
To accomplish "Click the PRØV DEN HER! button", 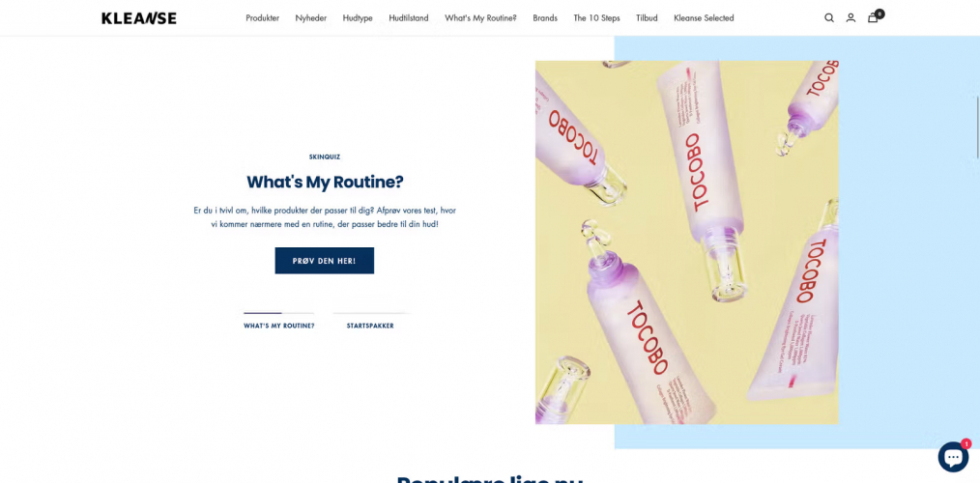I will point(325,261).
